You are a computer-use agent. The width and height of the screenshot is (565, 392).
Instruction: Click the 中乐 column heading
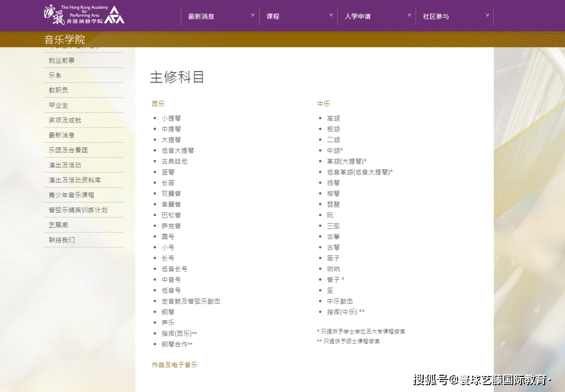click(x=324, y=103)
